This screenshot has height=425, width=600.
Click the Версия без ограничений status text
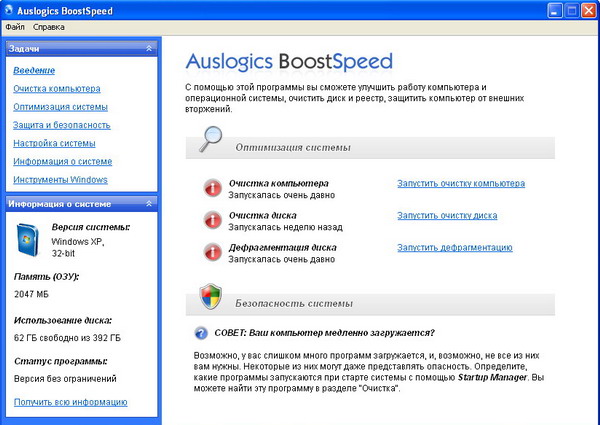(65, 379)
